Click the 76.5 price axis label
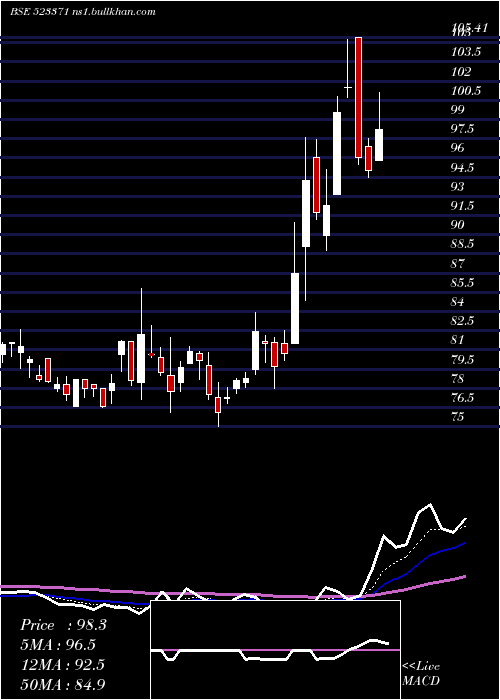 (x=463, y=398)
